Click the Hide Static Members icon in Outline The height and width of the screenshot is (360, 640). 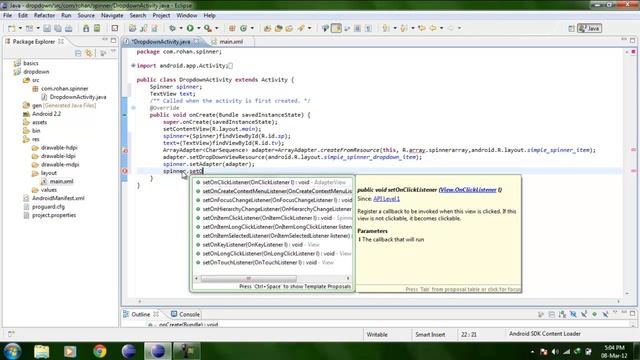coord(584,314)
